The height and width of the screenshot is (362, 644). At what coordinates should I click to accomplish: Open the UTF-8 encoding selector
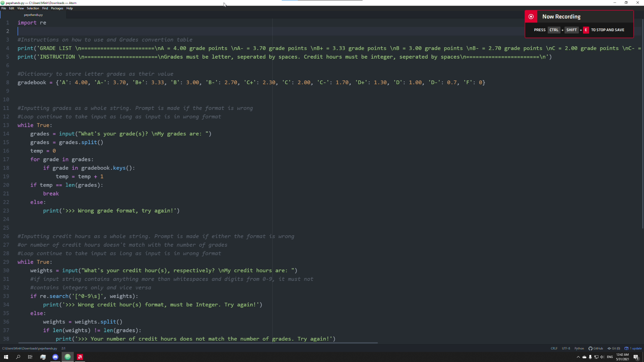click(x=566, y=348)
